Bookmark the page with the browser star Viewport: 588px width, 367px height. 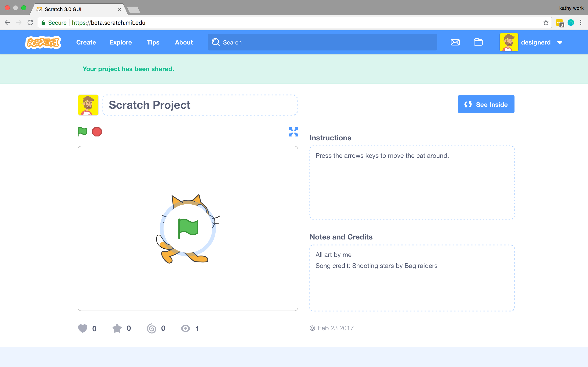point(546,22)
